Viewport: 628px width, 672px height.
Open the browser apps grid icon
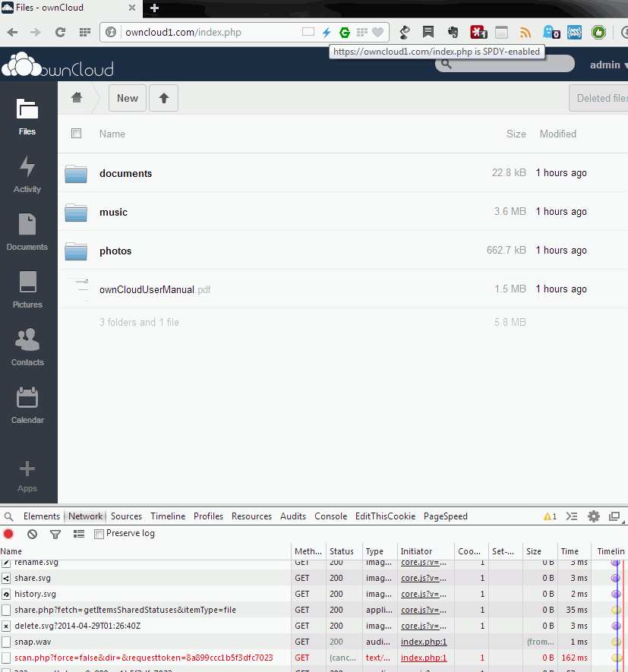85,32
